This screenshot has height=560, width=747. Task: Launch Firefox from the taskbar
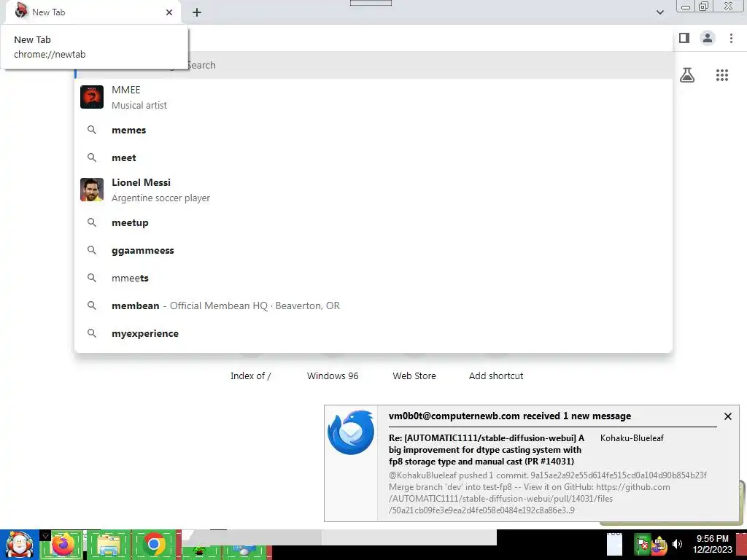(63, 545)
